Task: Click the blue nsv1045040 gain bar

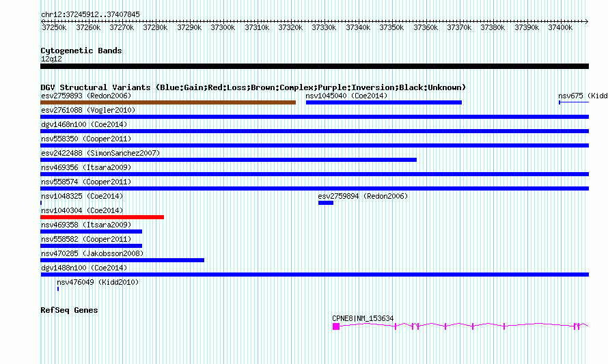Action: 384,102
